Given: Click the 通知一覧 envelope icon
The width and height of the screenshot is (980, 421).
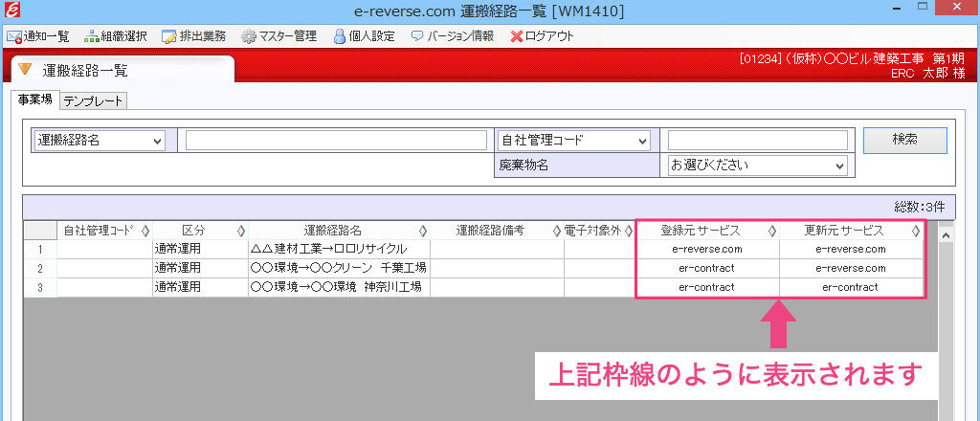Looking at the screenshot, I should pyautogui.click(x=13, y=36).
